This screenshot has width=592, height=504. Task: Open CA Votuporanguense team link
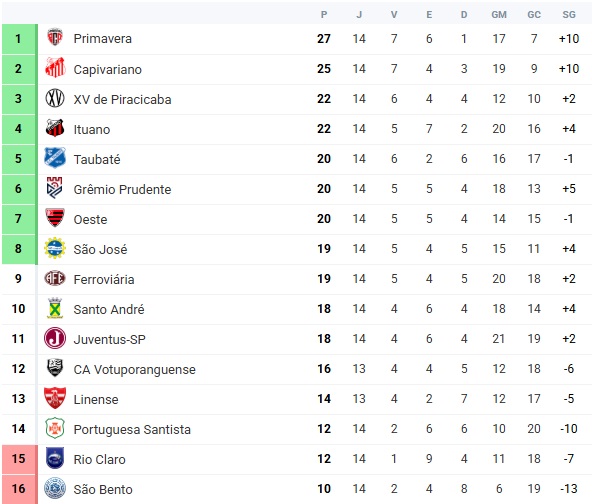134,370
